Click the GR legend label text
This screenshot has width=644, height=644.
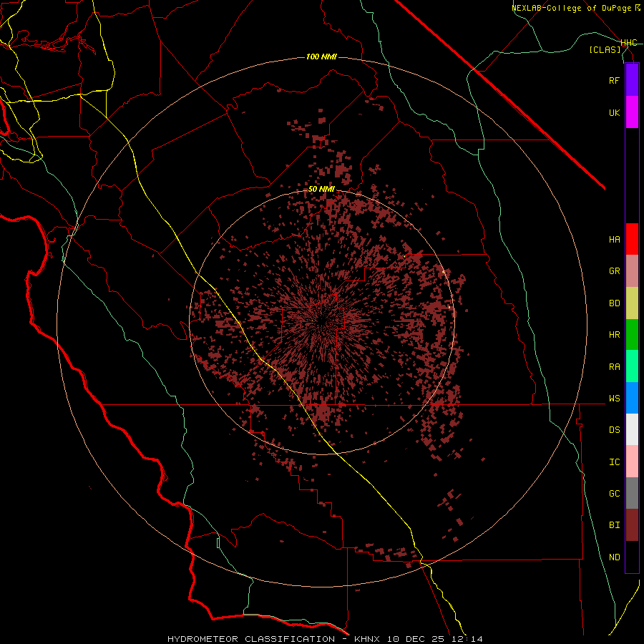point(614,271)
